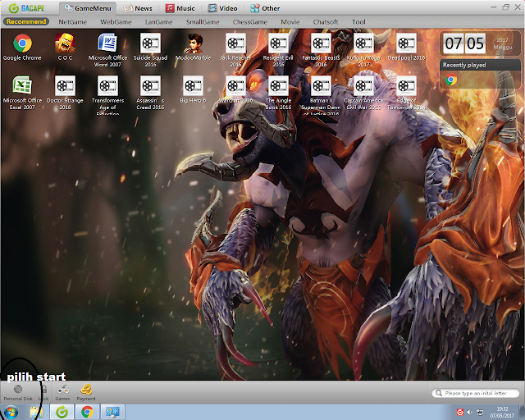Screen dimensions: 525x420
Task: Click the network tray icon
Action: tap(480, 412)
